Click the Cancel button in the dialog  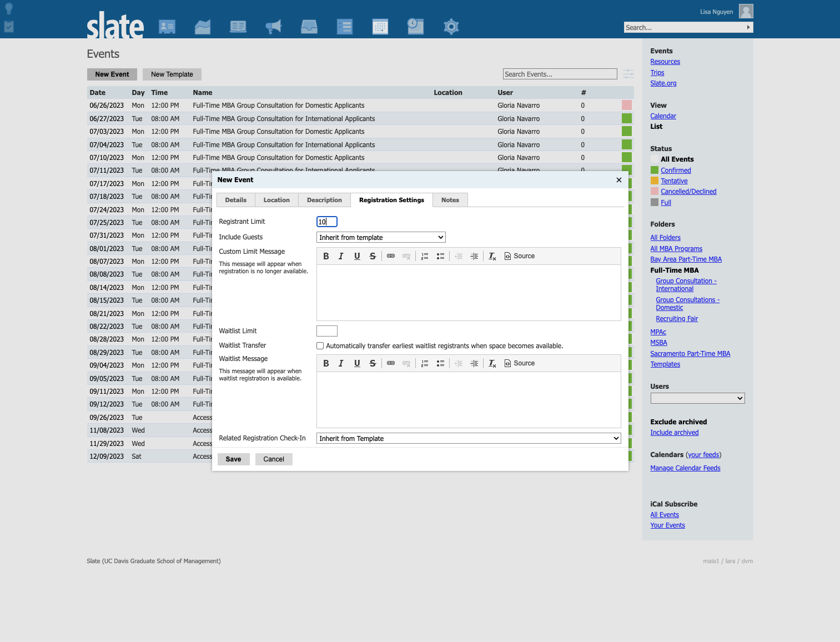[274, 459]
